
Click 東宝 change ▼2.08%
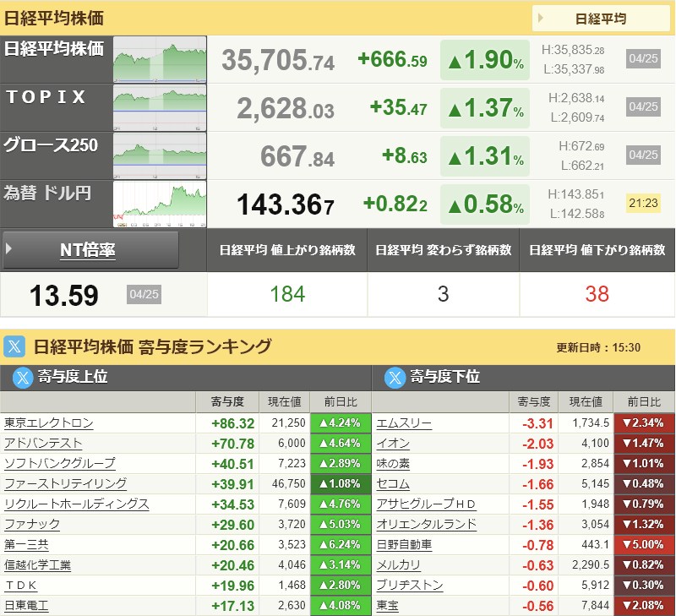coord(644,605)
